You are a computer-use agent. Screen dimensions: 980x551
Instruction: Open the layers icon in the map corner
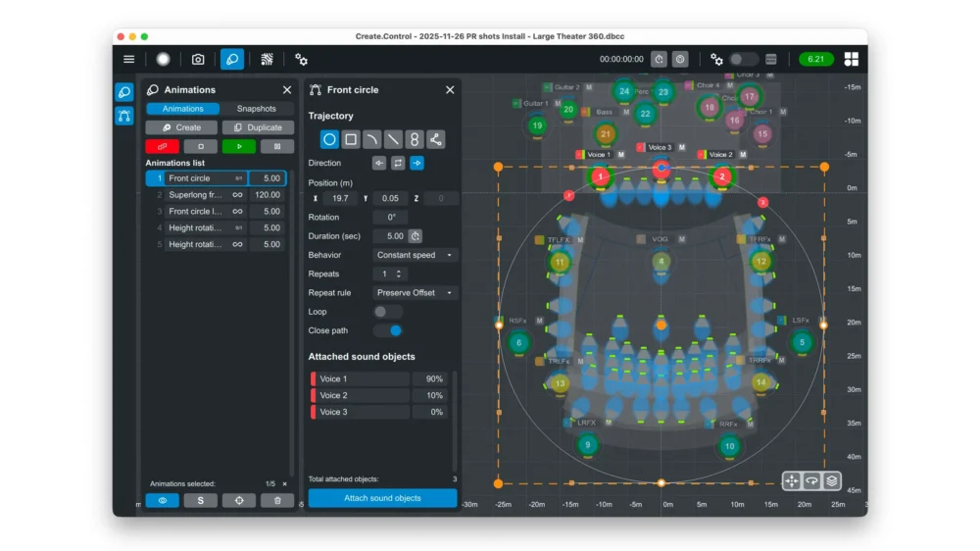point(832,481)
